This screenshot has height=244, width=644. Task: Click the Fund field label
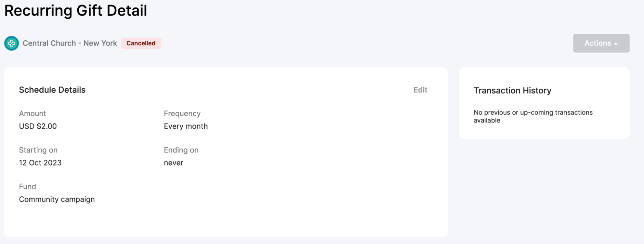27,187
